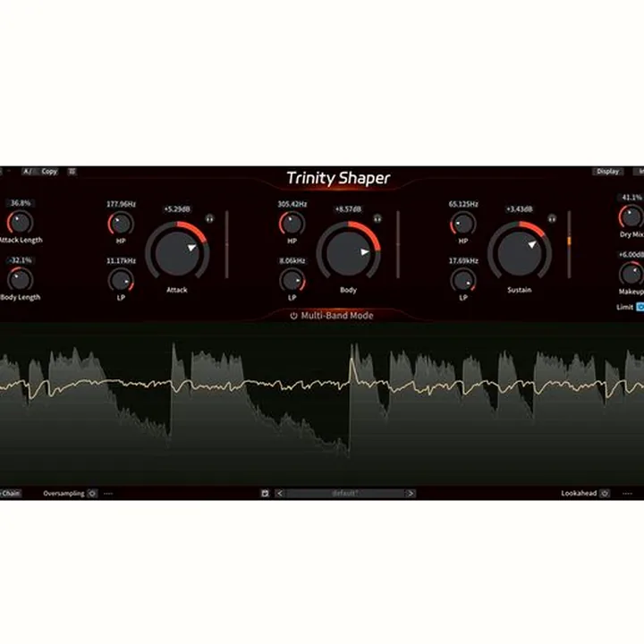Toggle the Body band solo headphones icon
The height and width of the screenshot is (644, 644).
377,218
